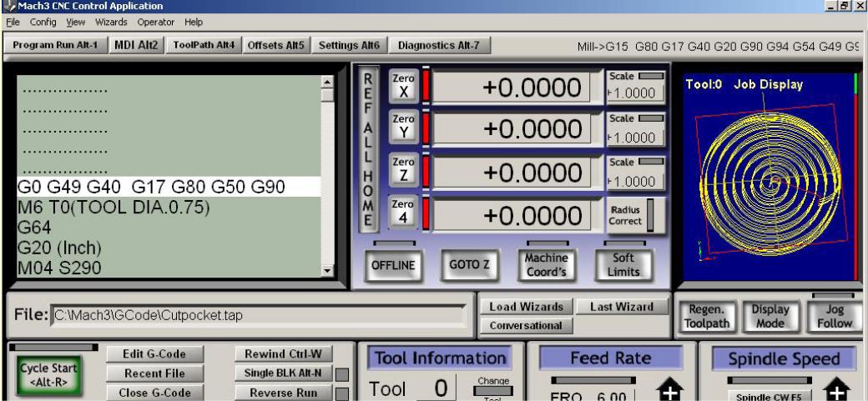This screenshot has width=868, height=401.
Task: Click the 4th axis position readout
Action: (x=511, y=215)
